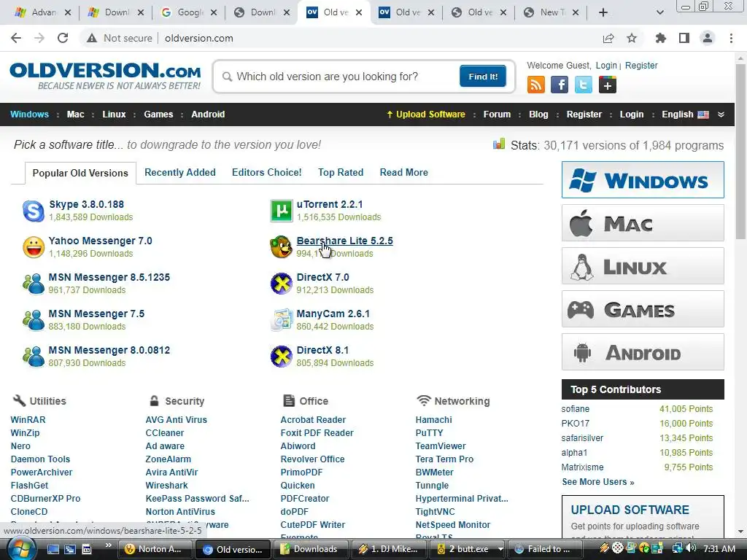
Task: Click the Find It! button
Action: (x=483, y=76)
